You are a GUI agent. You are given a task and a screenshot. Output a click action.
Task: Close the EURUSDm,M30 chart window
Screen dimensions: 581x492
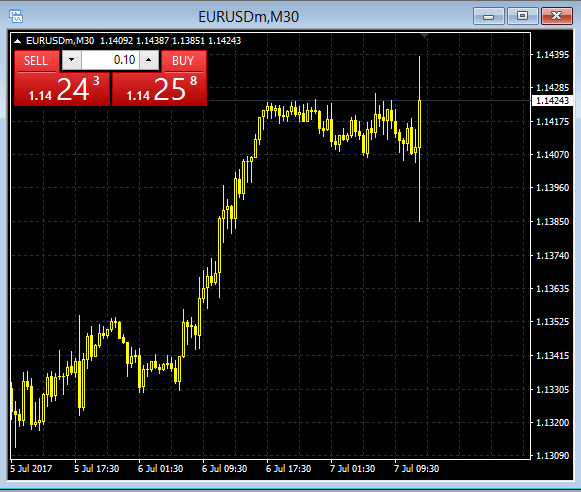tap(557, 17)
